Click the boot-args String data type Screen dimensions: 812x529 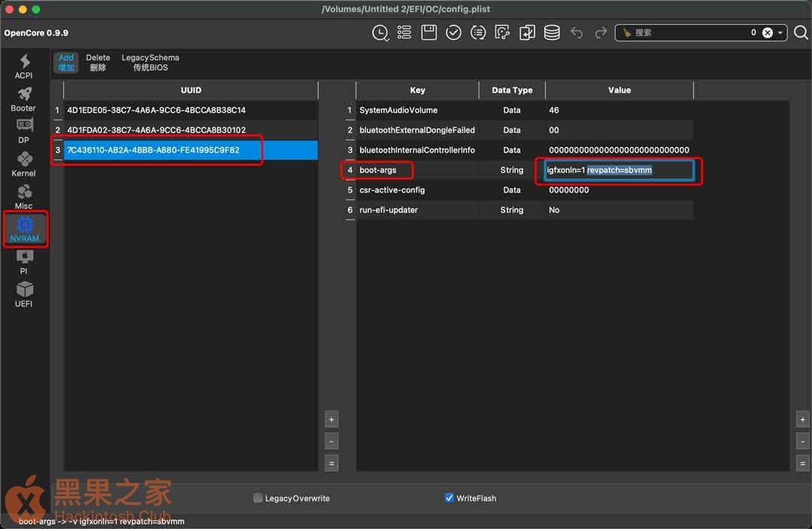point(512,170)
